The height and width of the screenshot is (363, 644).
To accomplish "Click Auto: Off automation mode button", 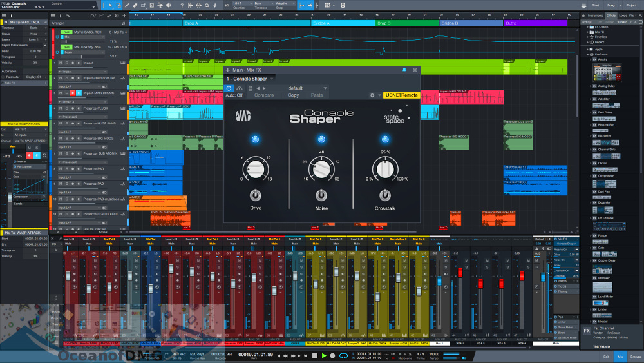I will pos(234,95).
